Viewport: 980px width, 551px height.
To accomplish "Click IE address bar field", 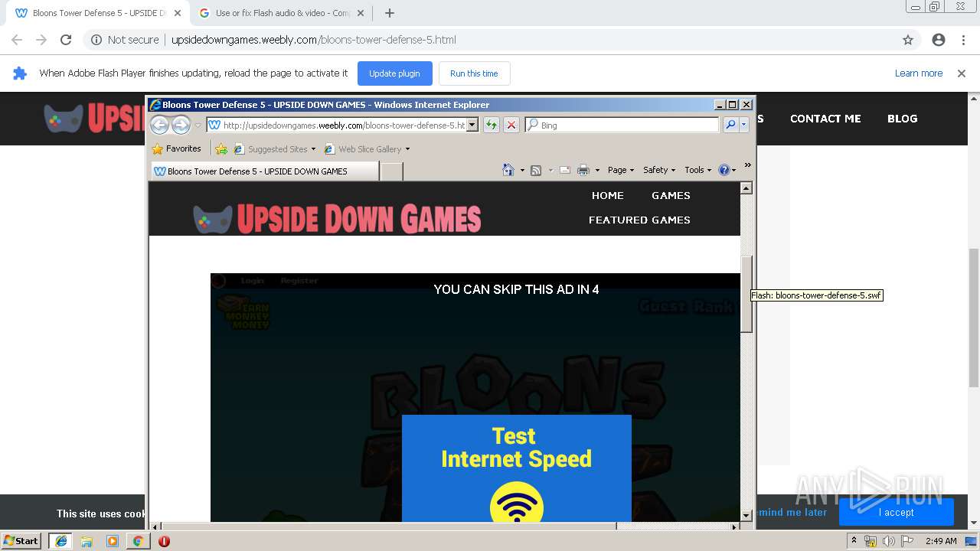I will click(x=337, y=125).
